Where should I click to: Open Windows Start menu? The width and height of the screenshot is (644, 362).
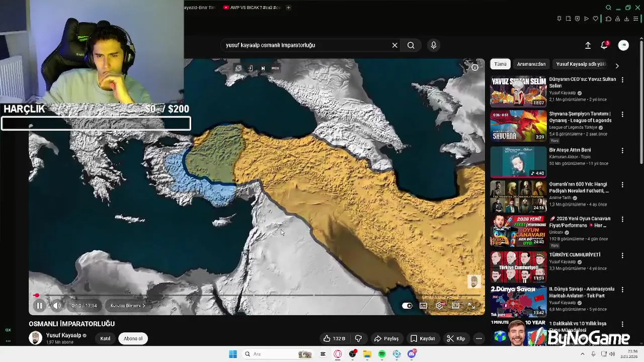point(232,354)
